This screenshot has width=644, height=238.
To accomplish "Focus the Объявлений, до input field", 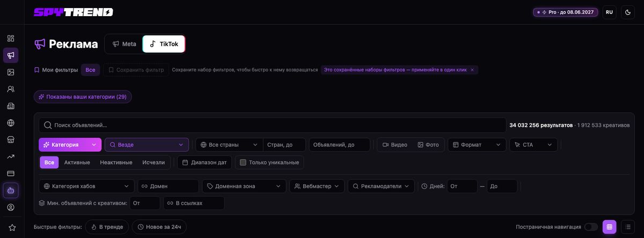I will point(339,145).
